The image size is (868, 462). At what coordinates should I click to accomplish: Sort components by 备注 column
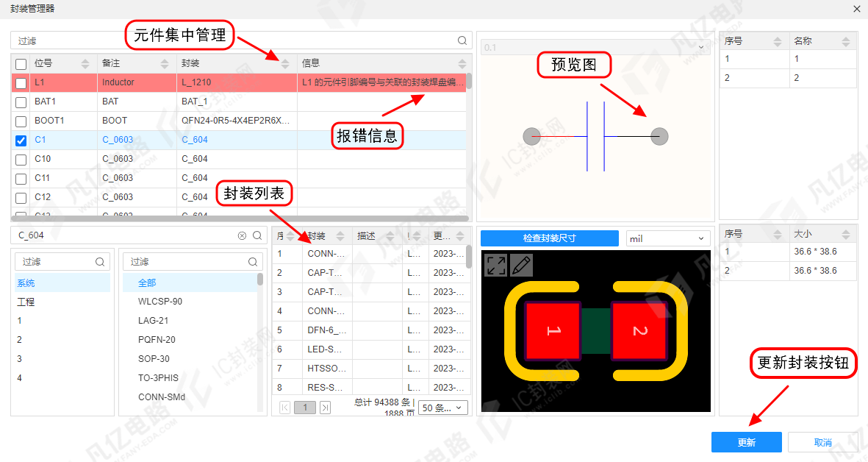(x=165, y=64)
